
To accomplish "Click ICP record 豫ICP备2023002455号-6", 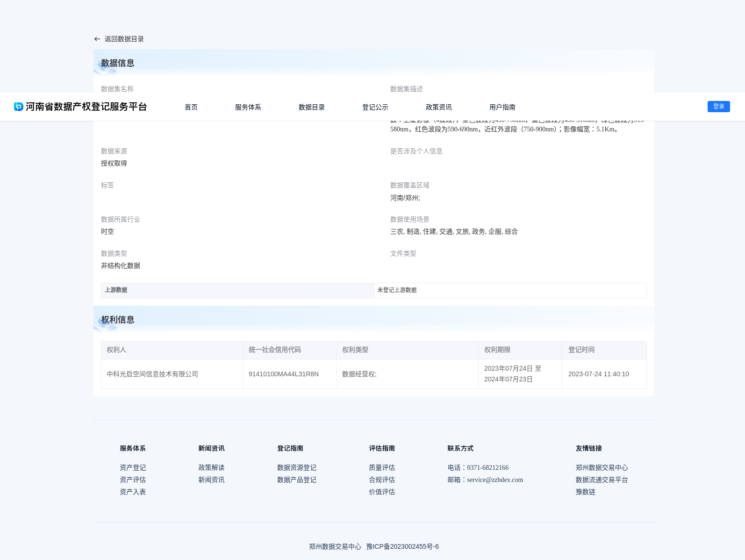I will point(402,546).
